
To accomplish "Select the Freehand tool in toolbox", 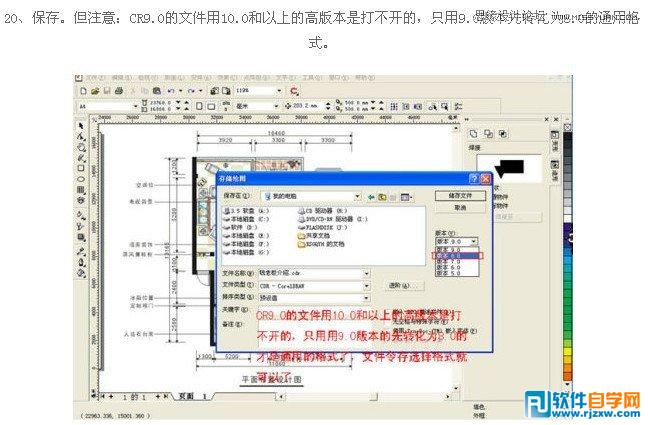I will tap(81, 158).
